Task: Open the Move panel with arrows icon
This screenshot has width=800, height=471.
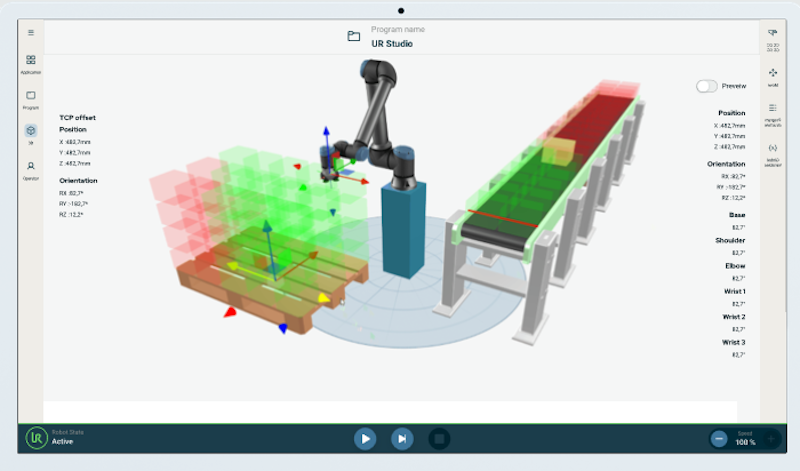Action: click(x=773, y=75)
